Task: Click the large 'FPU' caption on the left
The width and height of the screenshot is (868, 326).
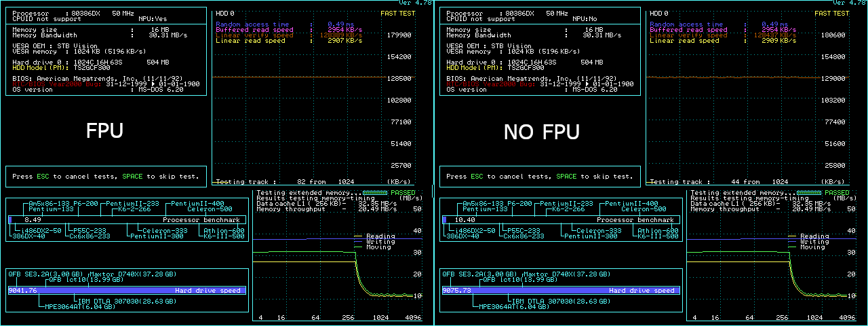Action: [104, 131]
